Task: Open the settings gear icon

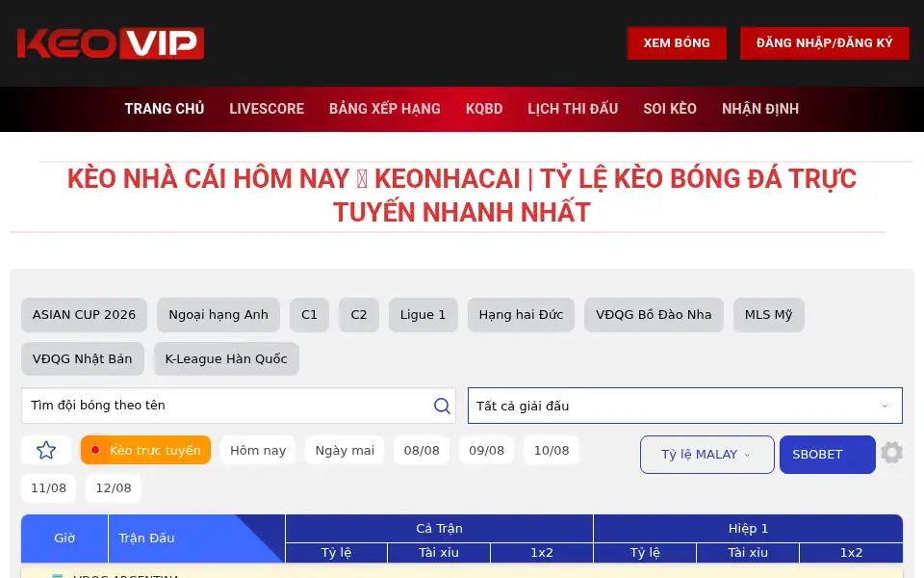Action: (891, 453)
